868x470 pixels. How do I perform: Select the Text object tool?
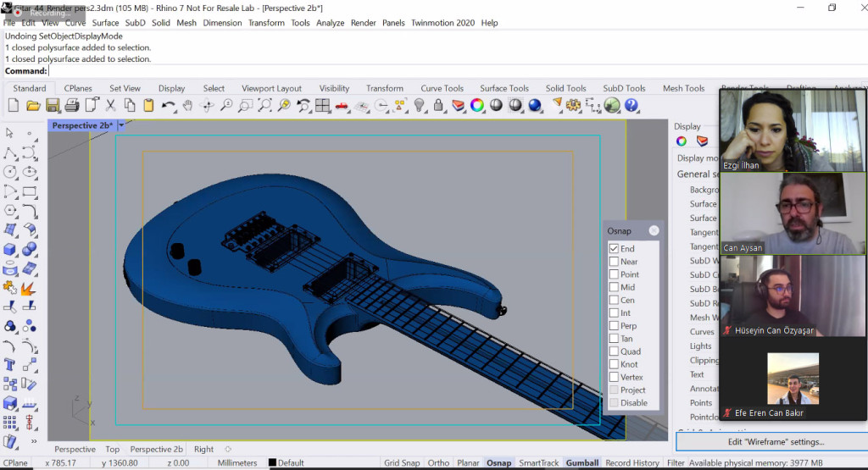pos(10,364)
